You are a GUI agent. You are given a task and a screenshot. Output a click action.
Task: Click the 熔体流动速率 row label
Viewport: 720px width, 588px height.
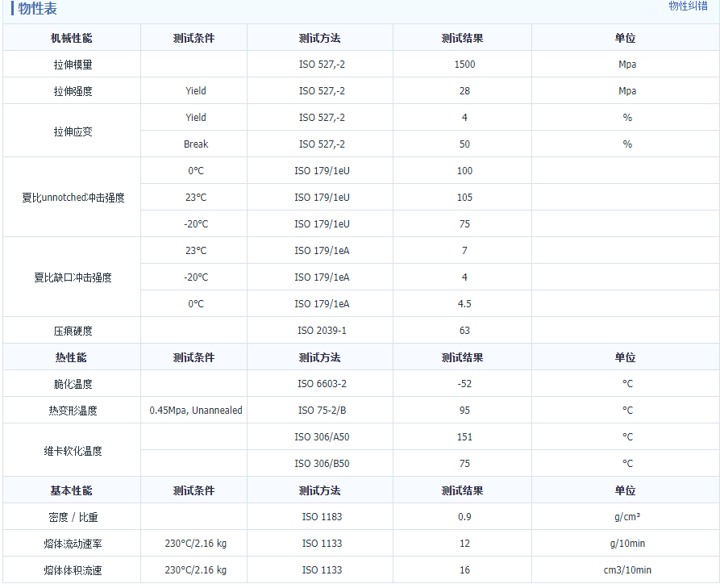[x=73, y=544]
